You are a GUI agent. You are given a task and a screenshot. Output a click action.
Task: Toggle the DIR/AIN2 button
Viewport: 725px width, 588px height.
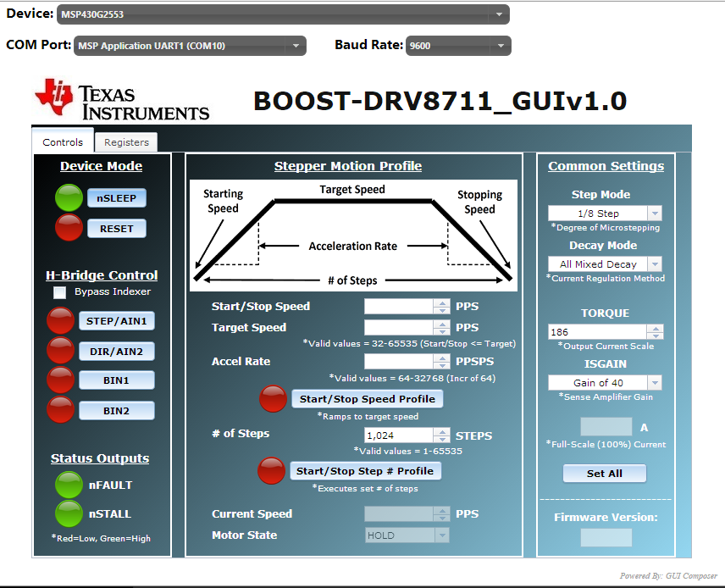point(117,352)
